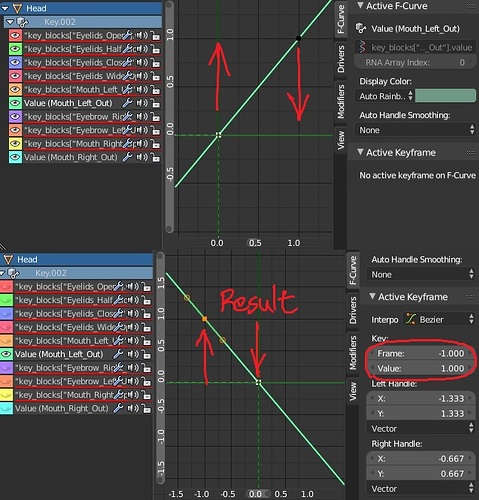Mute the upper Value (Mouth_Left_Out) channel via its speaker icon

pyautogui.click(x=142, y=103)
